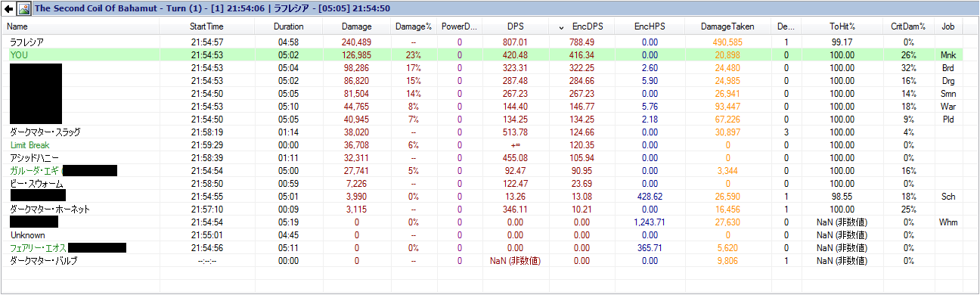This screenshot has width=980, height=298.
Task: Sort by the DPS column header
Action: coord(516,27)
